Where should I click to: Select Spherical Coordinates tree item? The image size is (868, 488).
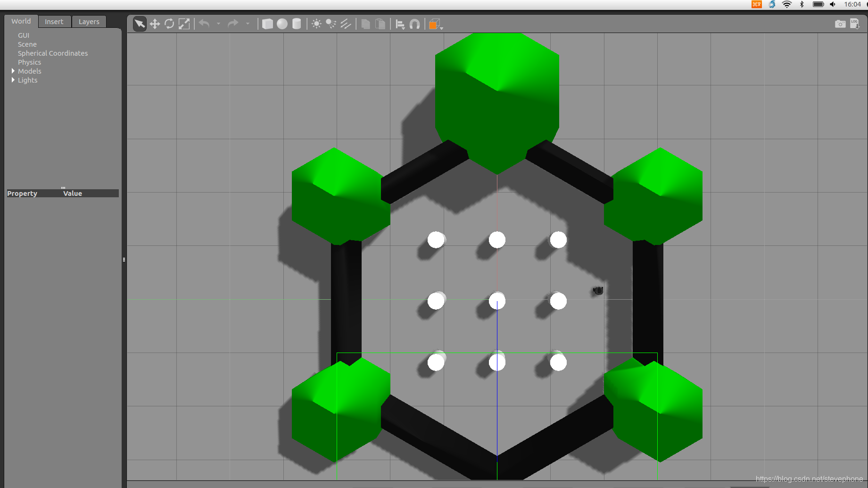pos(53,53)
